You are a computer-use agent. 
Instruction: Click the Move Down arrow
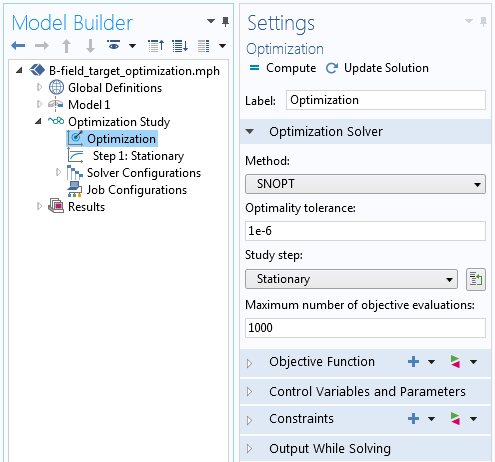(90, 46)
